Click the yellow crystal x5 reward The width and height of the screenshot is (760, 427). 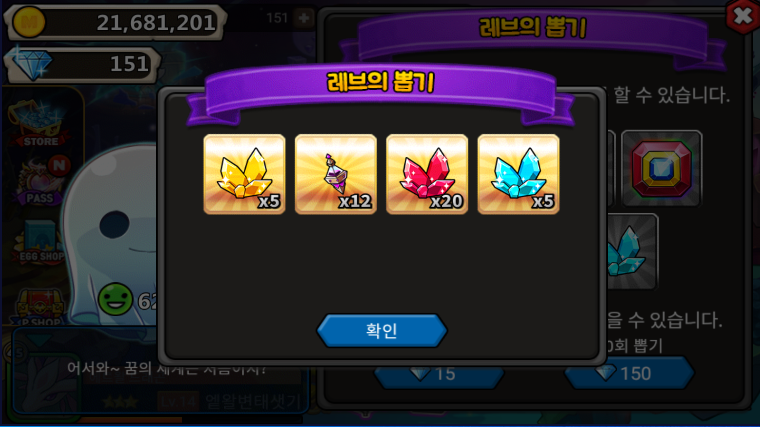244,174
